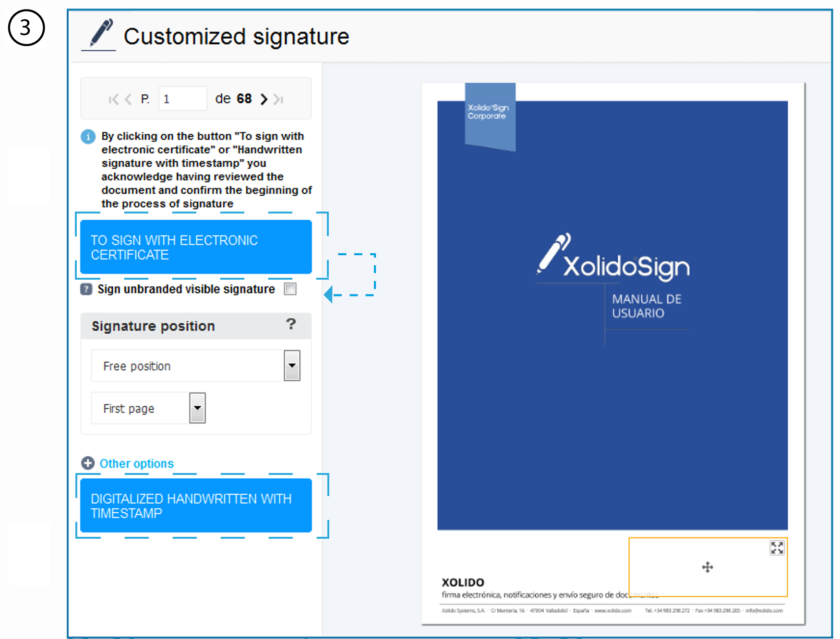Go to the next page arrow
Screen dimensions: 840x639
tap(264, 99)
